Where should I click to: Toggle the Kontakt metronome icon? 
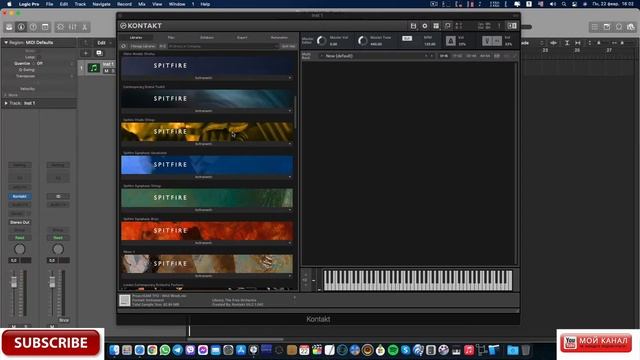450,40
